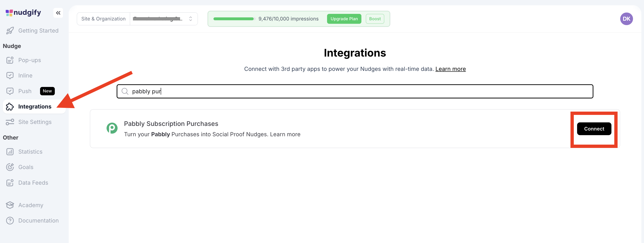Click the Goals target icon
Viewport: 644px width, 243px height.
(x=10, y=167)
